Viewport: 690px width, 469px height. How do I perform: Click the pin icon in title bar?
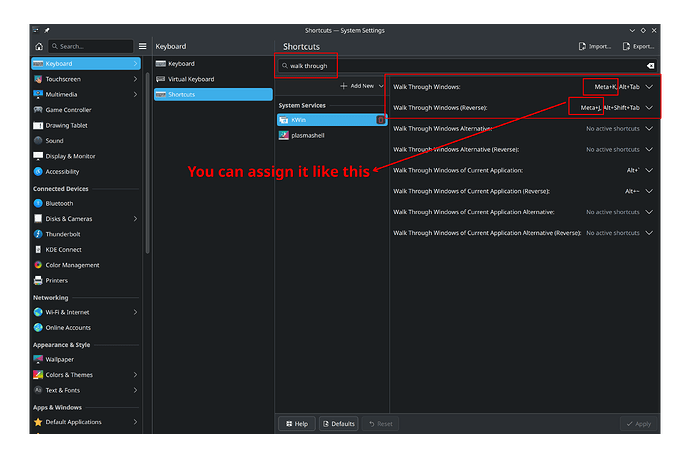point(47,30)
